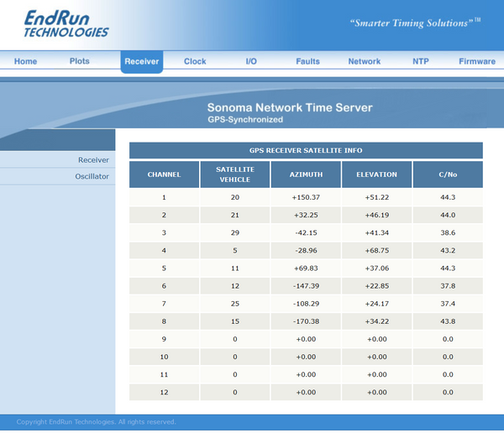Select elevation value +22.85
This screenshot has width=504, height=438.
(x=376, y=286)
